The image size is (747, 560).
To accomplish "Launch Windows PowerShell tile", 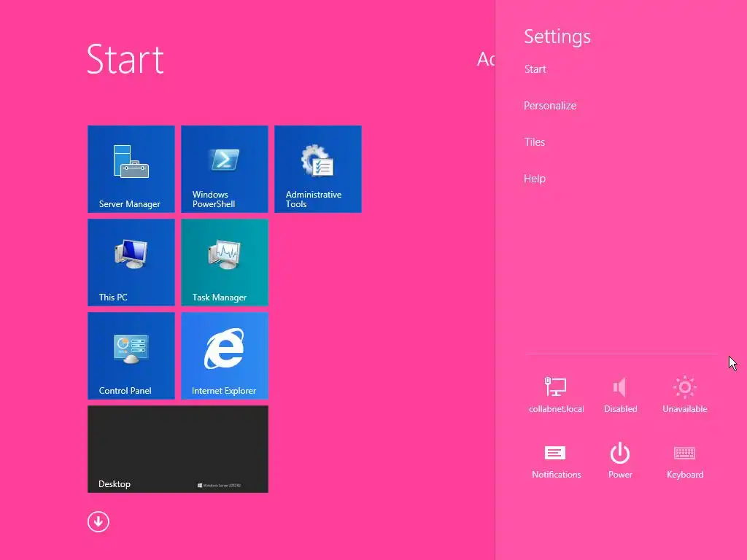I will click(x=225, y=169).
